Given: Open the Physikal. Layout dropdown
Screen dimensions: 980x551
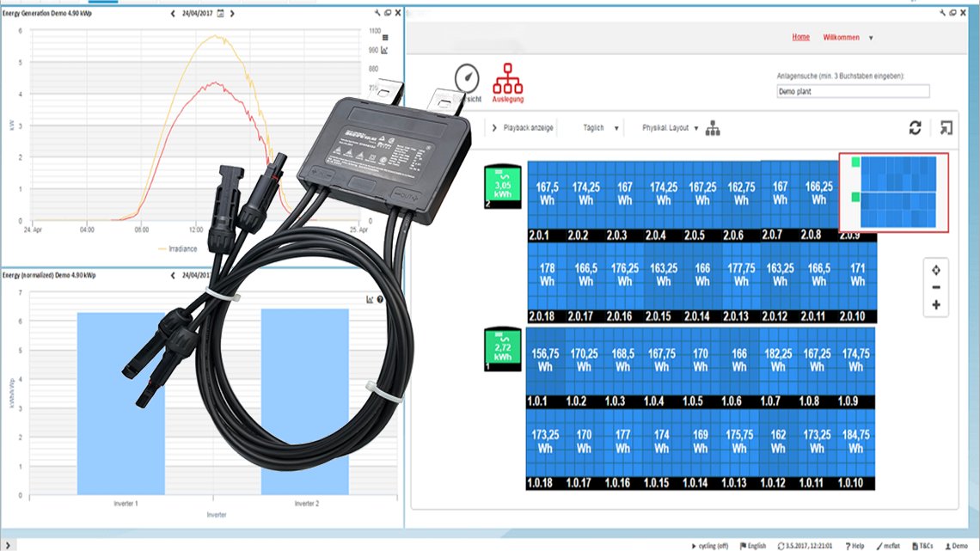Looking at the screenshot, I should [670, 128].
